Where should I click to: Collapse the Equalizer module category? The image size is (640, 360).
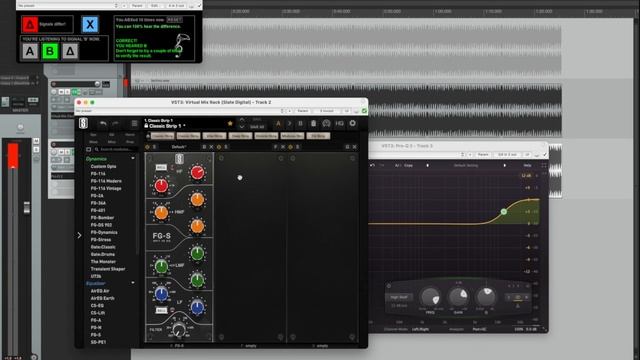(x=133, y=283)
